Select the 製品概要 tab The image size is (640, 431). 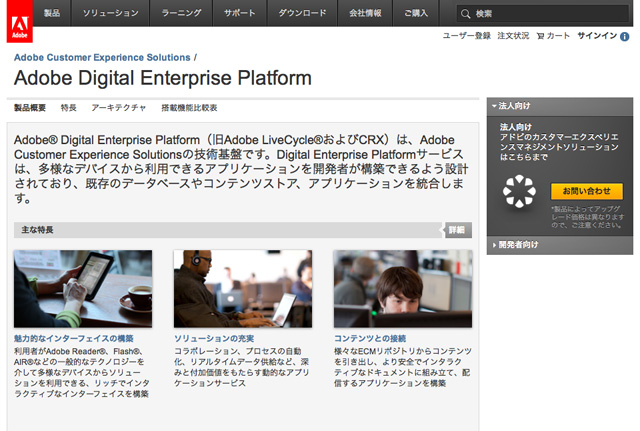click(30, 108)
